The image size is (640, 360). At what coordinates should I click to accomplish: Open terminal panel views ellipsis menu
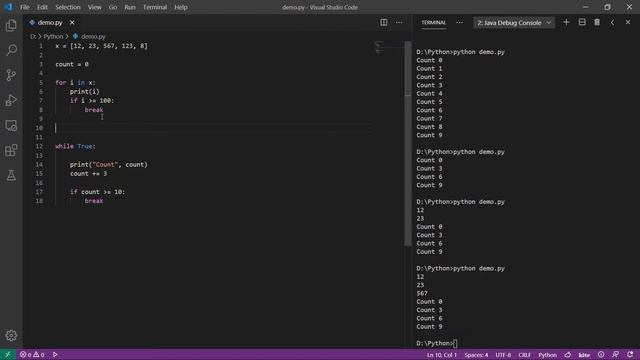460,22
